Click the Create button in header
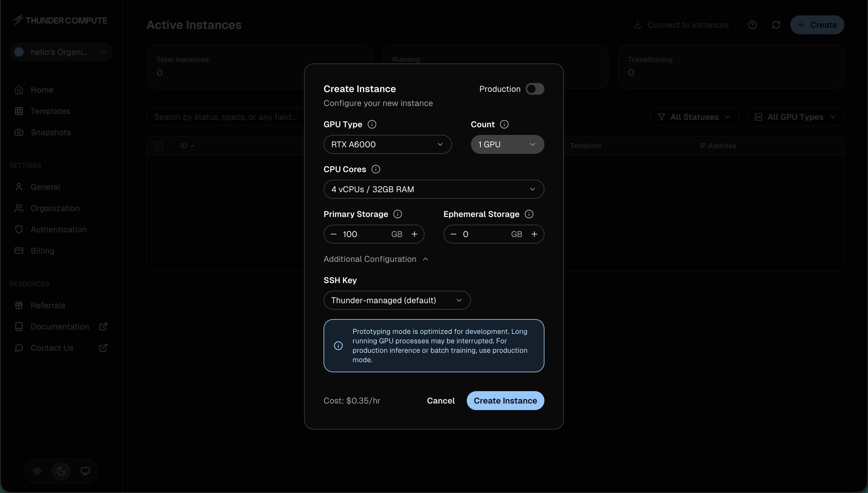868x493 pixels. (817, 25)
